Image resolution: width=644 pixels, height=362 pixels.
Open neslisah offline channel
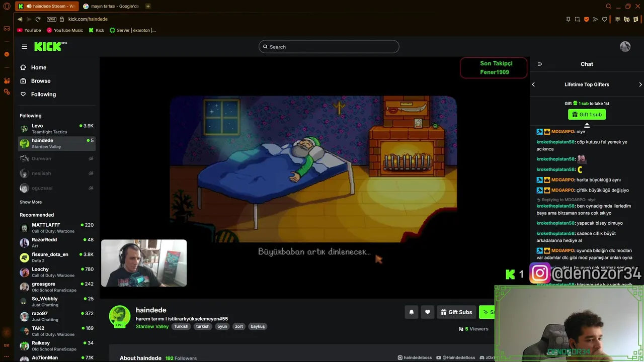point(56,173)
